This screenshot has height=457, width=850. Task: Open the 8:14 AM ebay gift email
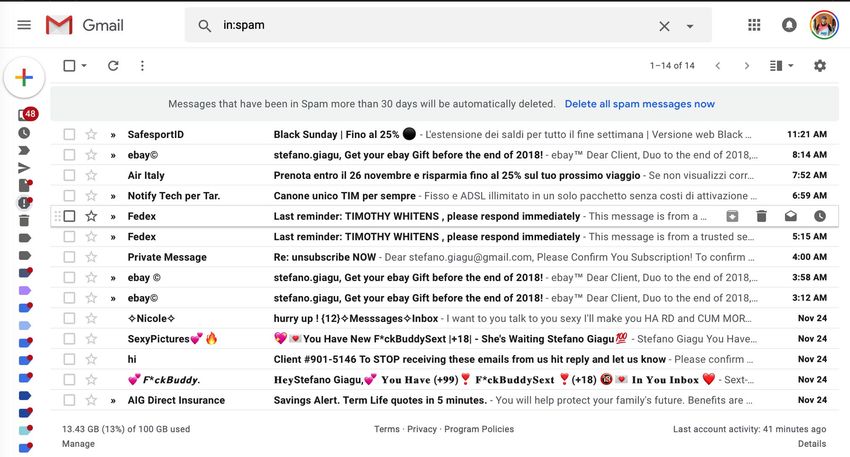pyautogui.click(x=445, y=155)
